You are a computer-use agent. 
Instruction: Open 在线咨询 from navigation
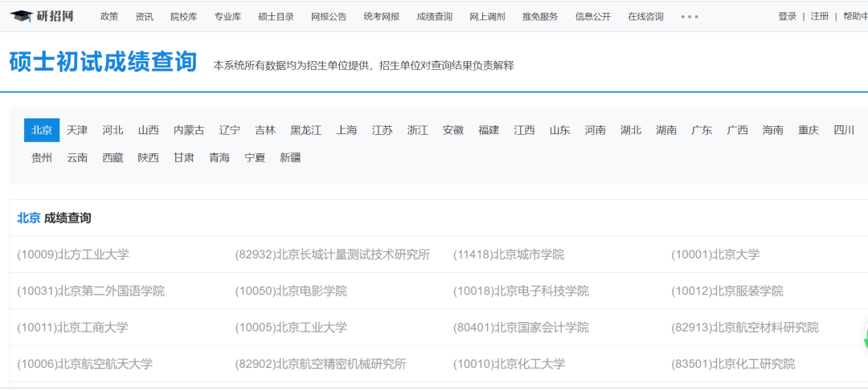tap(646, 17)
